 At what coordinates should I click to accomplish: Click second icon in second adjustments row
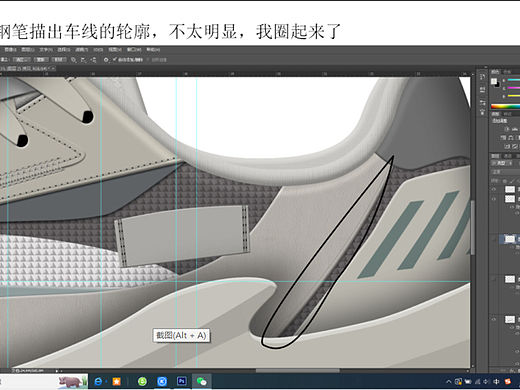pyautogui.click(x=510, y=137)
